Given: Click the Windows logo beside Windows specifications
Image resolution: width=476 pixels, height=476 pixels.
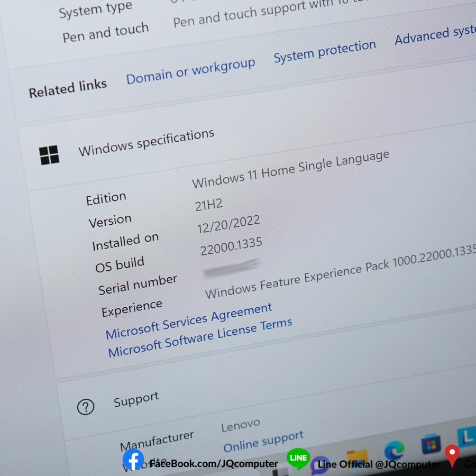Looking at the screenshot, I should point(49,155).
